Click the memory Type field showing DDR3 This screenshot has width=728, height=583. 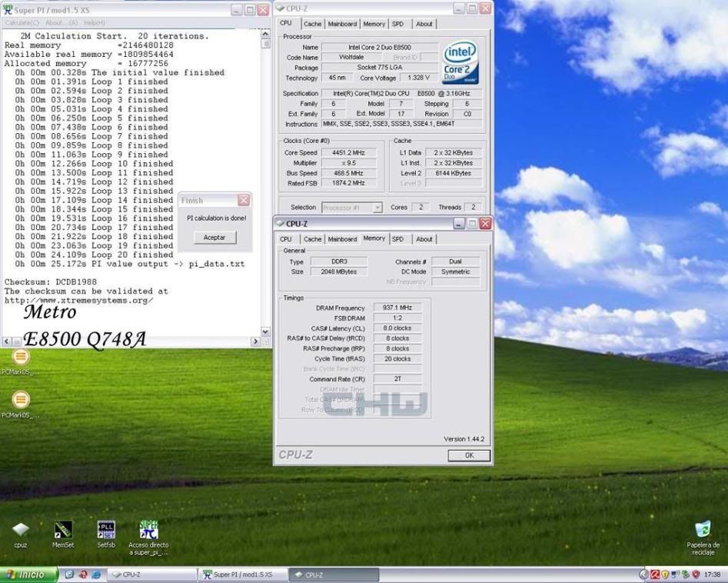click(339, 262)
